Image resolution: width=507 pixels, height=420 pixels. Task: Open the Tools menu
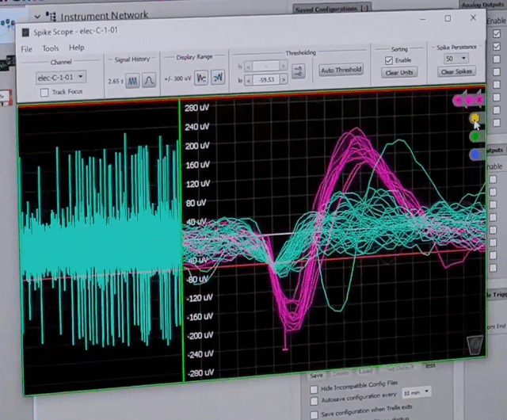pos(51,48)
